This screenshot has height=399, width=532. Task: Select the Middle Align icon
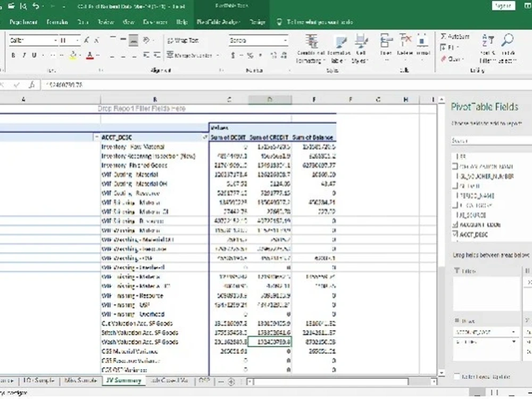click(123, 40)
